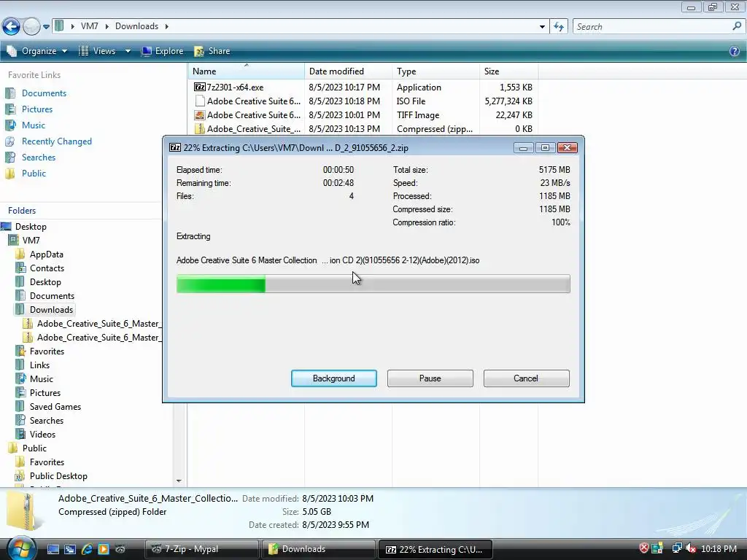Image resolution: width=747 pixels, height=560 pixels.
Task: Pause the 7-Zip extraction
Action: click(x=430, y=378)
